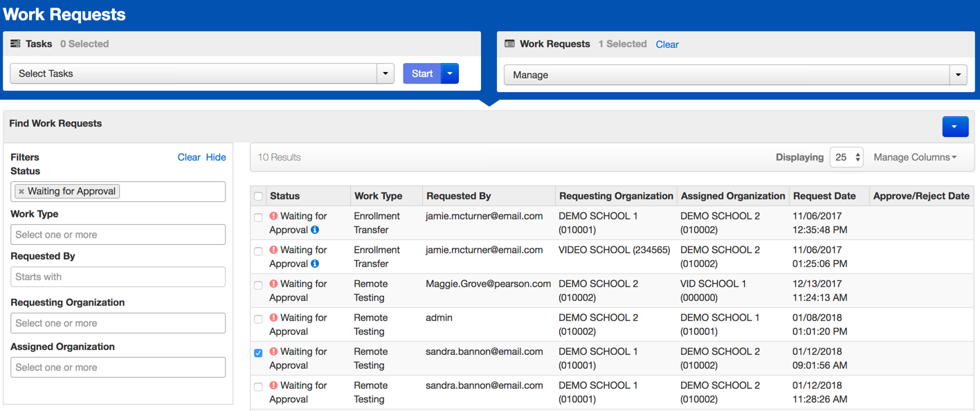This screenshot has width=980, height=411.
Task: Uncheck the checked sandra.bannon request row
Action: tap(258, 353)
